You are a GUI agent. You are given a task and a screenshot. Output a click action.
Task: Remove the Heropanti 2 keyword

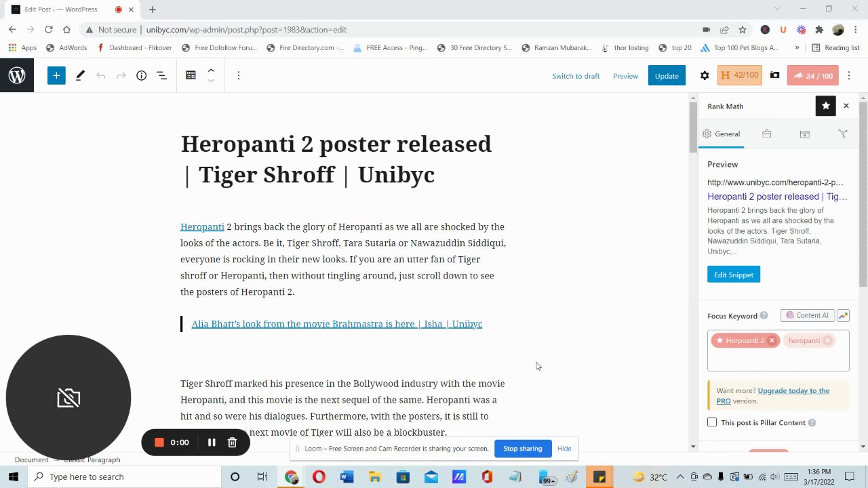772,340
